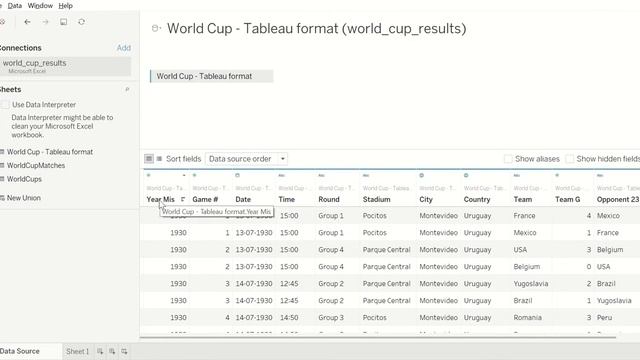
Task: Select world_cup_results connection
Action: [x=65, y=66]
